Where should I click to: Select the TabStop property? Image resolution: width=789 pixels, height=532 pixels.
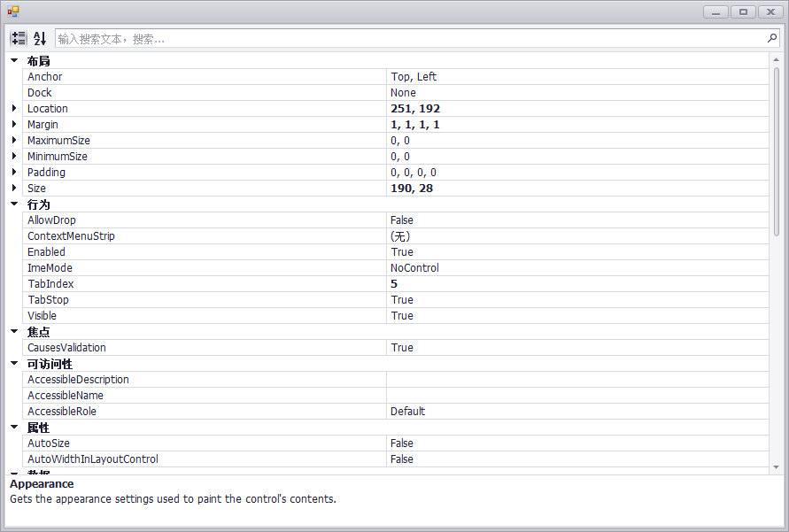[205, 300]
